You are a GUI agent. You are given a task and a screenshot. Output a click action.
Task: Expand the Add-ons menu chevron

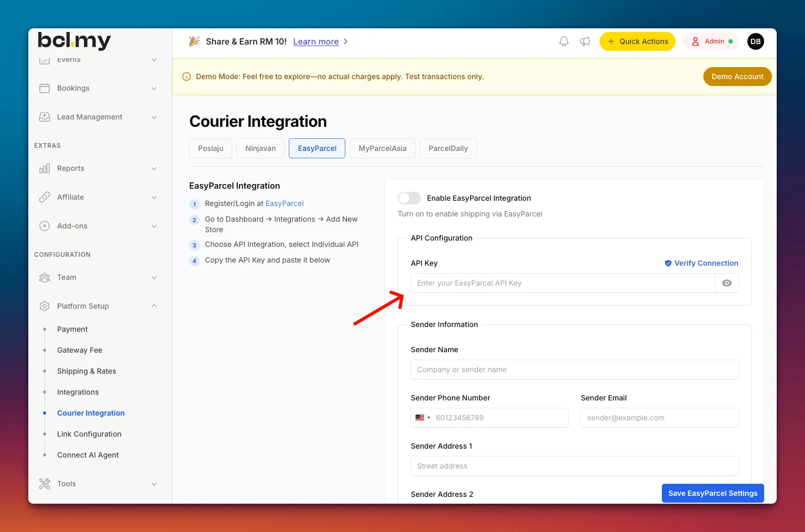coord(154,226)
